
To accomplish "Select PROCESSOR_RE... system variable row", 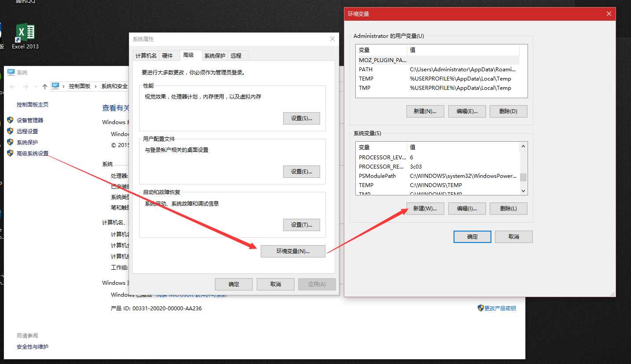I will 438,166.
